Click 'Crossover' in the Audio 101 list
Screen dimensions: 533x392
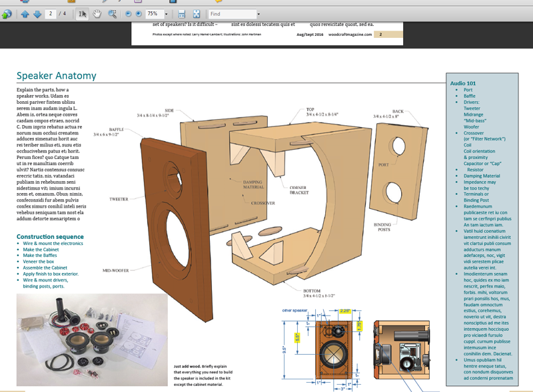coord(474,133)
